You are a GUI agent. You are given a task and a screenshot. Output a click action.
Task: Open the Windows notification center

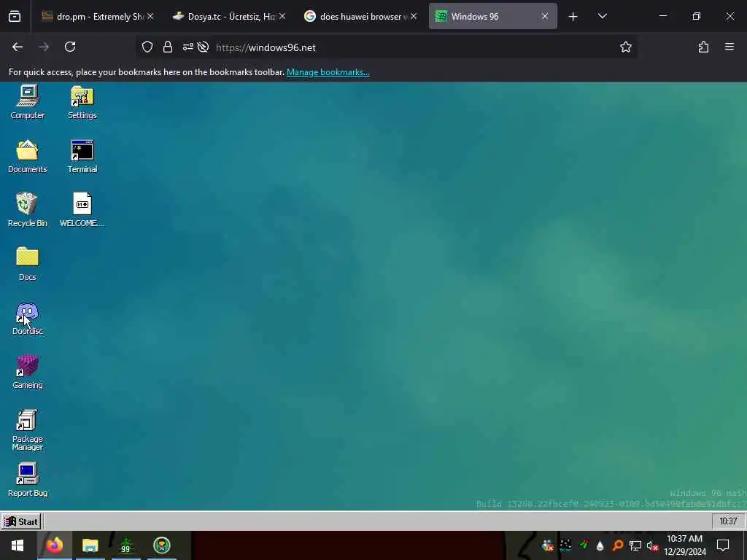point(723,545)
